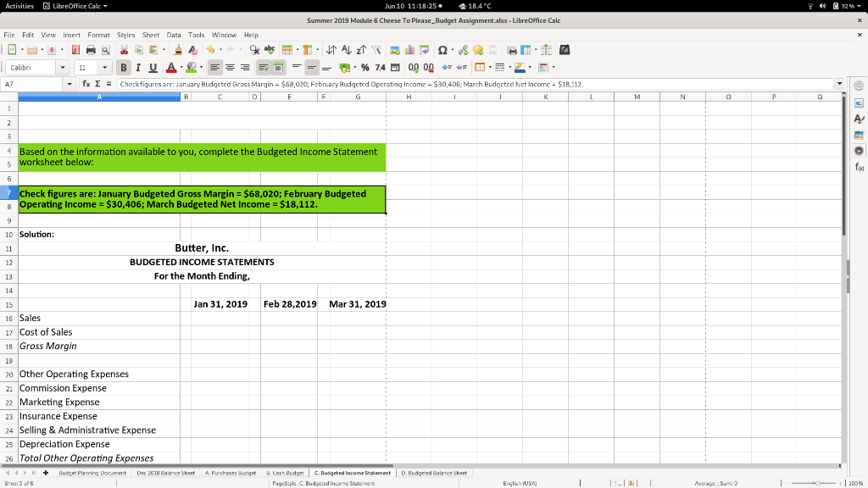Click the Pivot Table icon
This screenshot has width=868, height=488.
425,50
